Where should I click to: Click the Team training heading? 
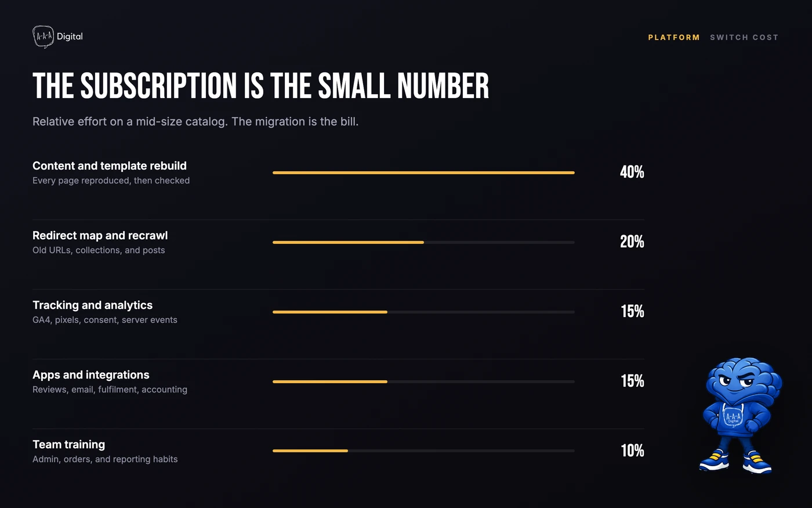tap(69, 445)
